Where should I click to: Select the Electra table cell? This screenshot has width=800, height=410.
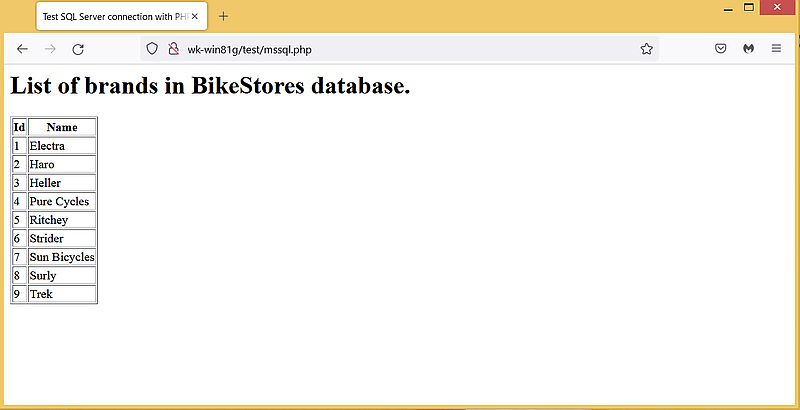tap(62, 146)
